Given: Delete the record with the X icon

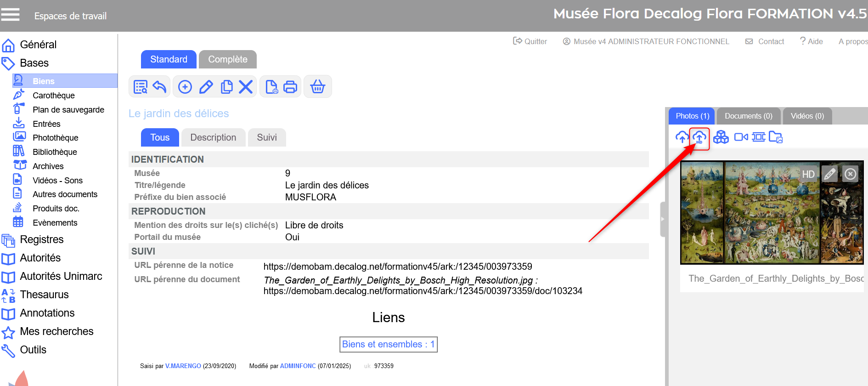Looking at the screenshot, I should tap(246, 87).
